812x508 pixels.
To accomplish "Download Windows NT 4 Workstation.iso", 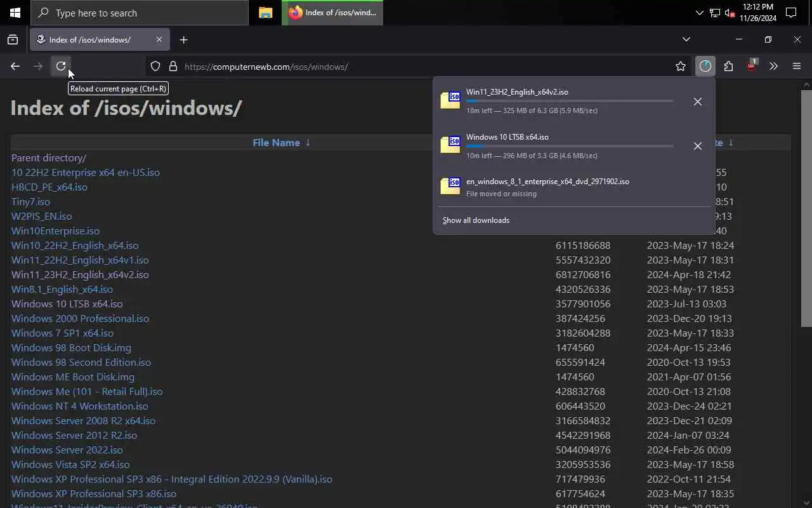I will (80, 406).
